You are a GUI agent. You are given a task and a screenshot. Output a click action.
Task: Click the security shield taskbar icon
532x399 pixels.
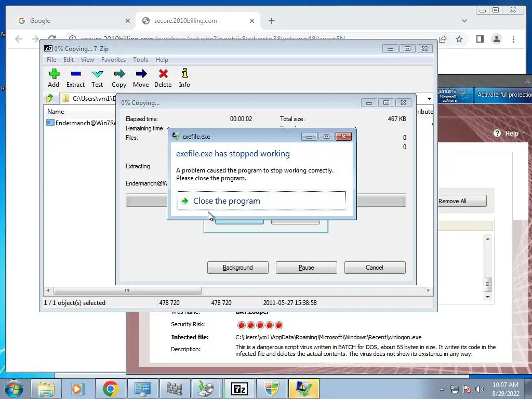271,389
